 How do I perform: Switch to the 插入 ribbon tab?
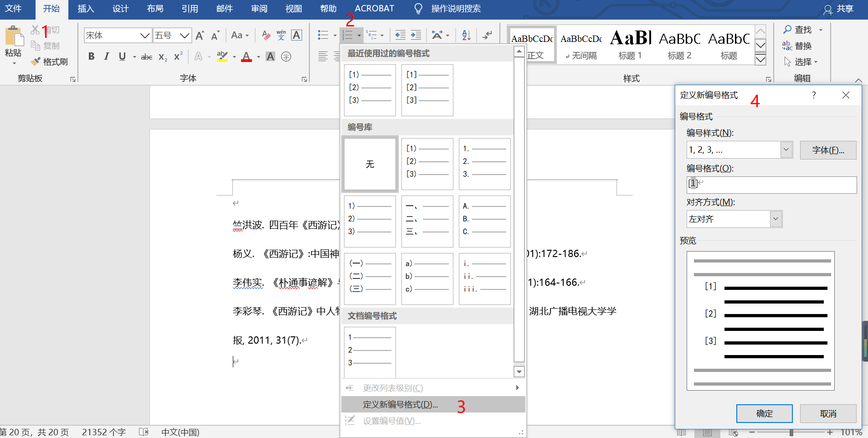tap(86, 8)
